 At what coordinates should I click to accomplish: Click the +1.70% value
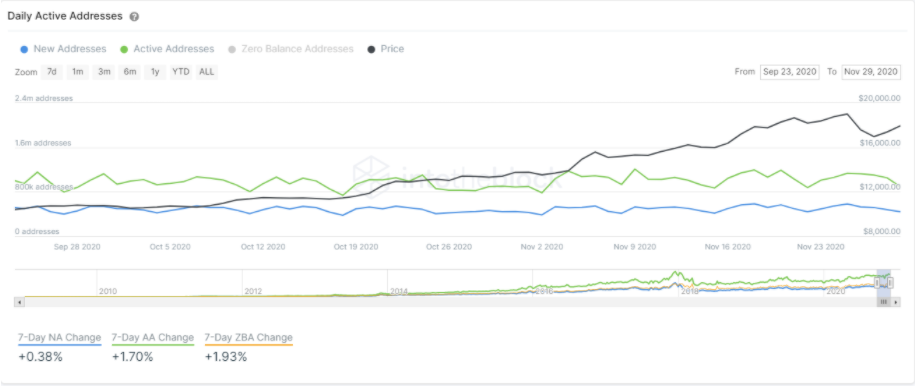point(132,356)
